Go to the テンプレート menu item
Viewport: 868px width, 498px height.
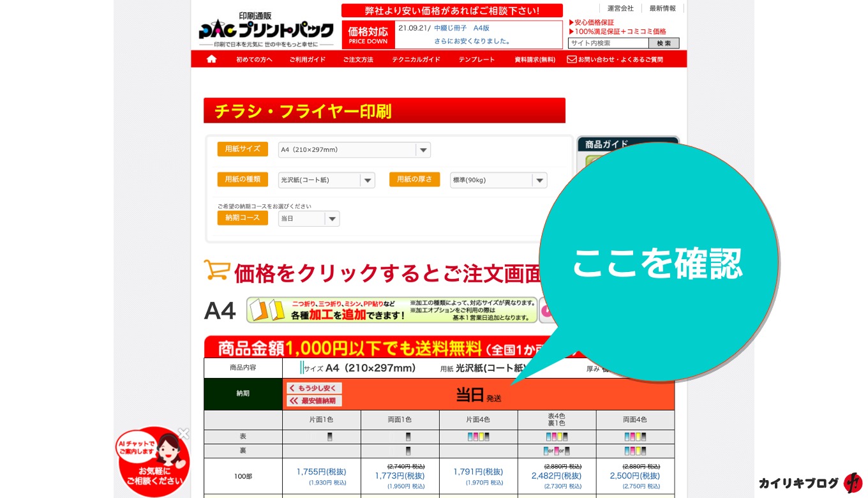click(476, 59)
